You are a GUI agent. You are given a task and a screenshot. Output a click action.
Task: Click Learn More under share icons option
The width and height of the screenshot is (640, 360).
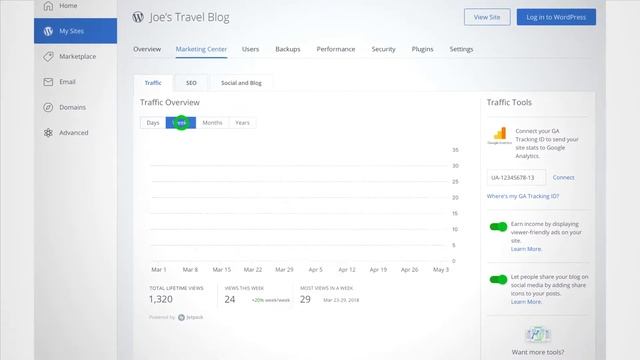click(526, 302)
